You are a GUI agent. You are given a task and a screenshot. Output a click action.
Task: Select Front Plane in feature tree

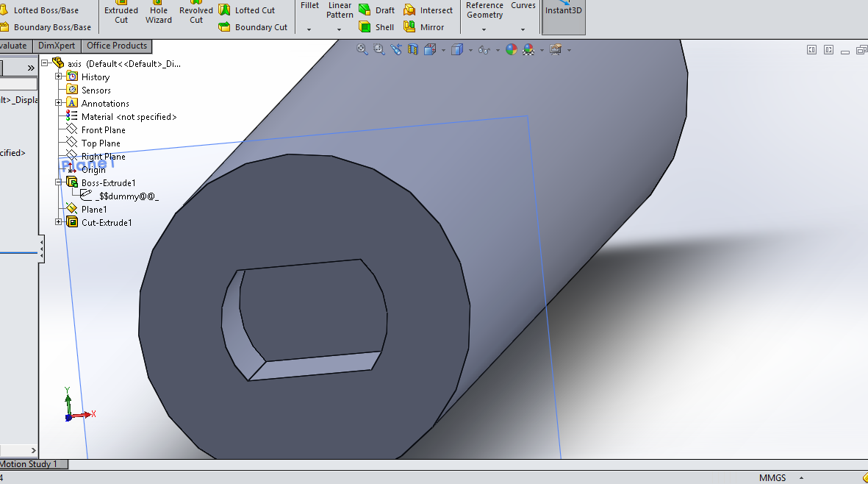pyautogui.click(x=103, y=129)
